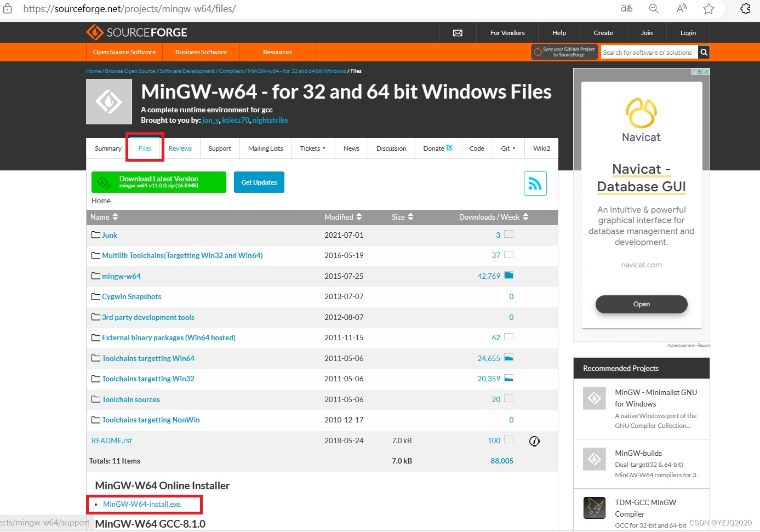Open the envelope icon in the top bar
This screenshot has width=760, height=532.
click(x=458, y=32)
